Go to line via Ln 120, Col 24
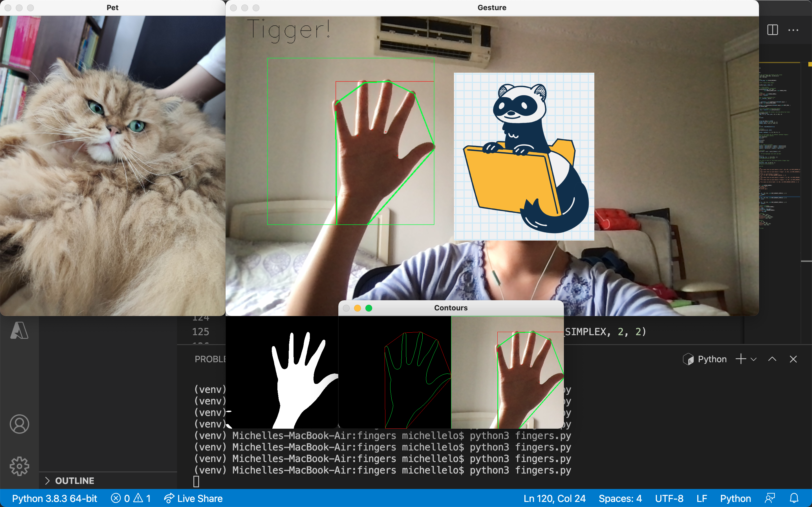 554,498
